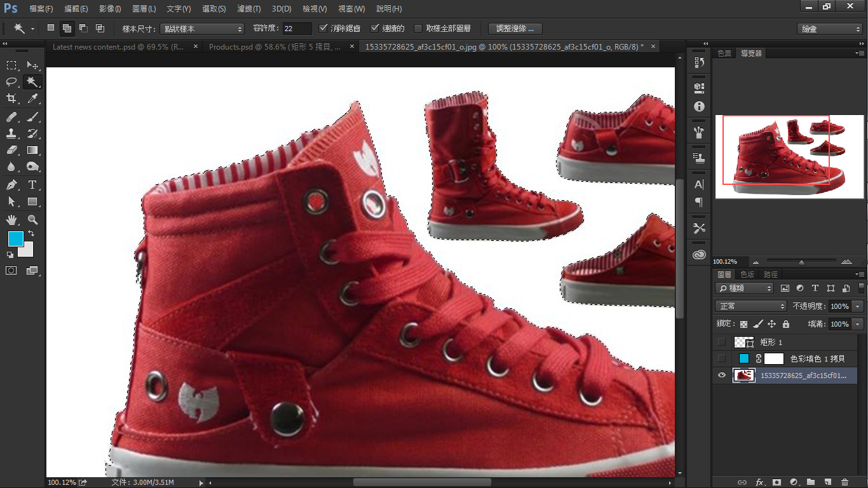Viewport: 868px width, 488px height.
Task: Click Intersect with Selection mode button
Action: (100, 28)
